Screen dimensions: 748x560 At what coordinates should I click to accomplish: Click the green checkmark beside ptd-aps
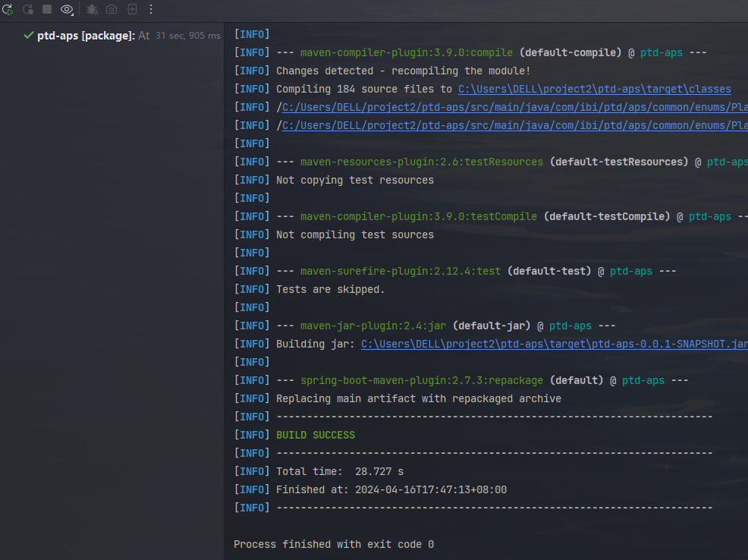(29, 36)
